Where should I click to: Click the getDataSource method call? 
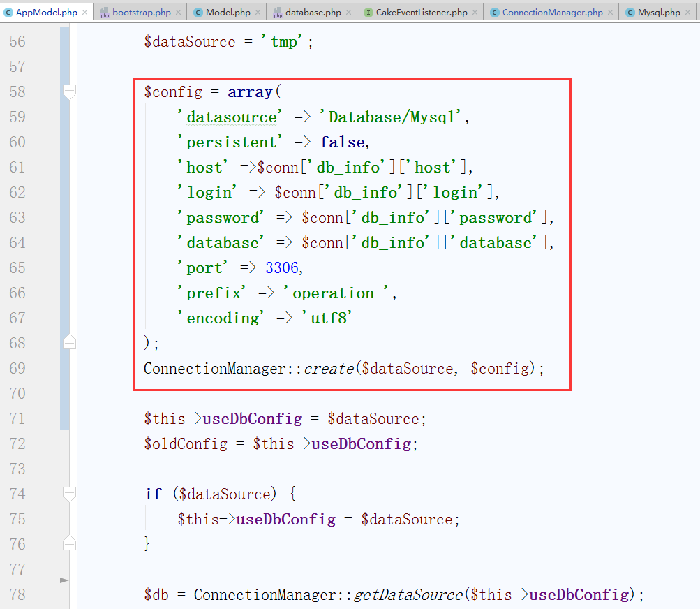[x=408, y=595]
